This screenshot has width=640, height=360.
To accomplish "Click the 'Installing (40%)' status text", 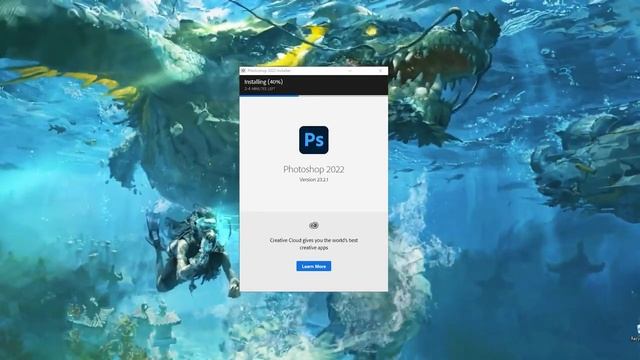I will [x=264, y=82].
